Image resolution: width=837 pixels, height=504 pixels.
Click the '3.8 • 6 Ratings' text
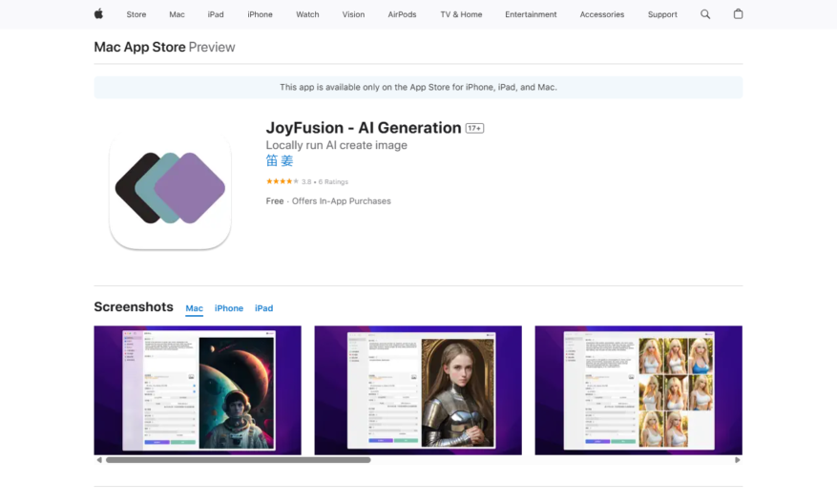tap(324, 182)
